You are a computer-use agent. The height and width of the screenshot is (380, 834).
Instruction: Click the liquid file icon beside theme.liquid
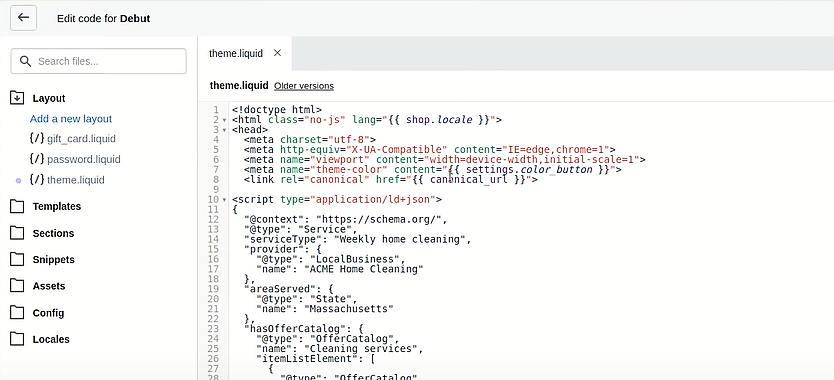[x=37, y=180]
